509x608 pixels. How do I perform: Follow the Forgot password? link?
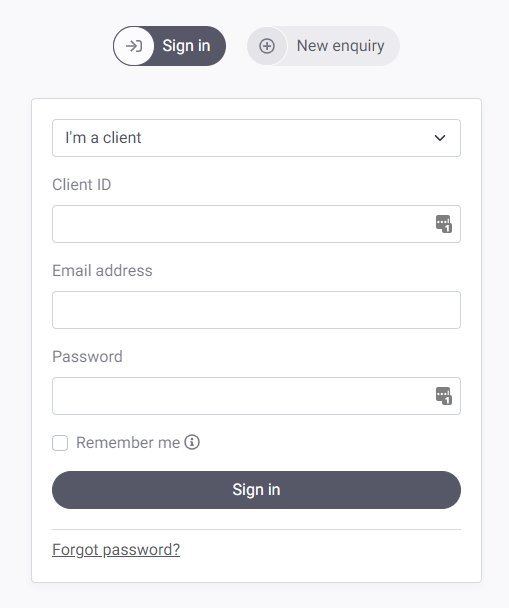coord(116,550)
